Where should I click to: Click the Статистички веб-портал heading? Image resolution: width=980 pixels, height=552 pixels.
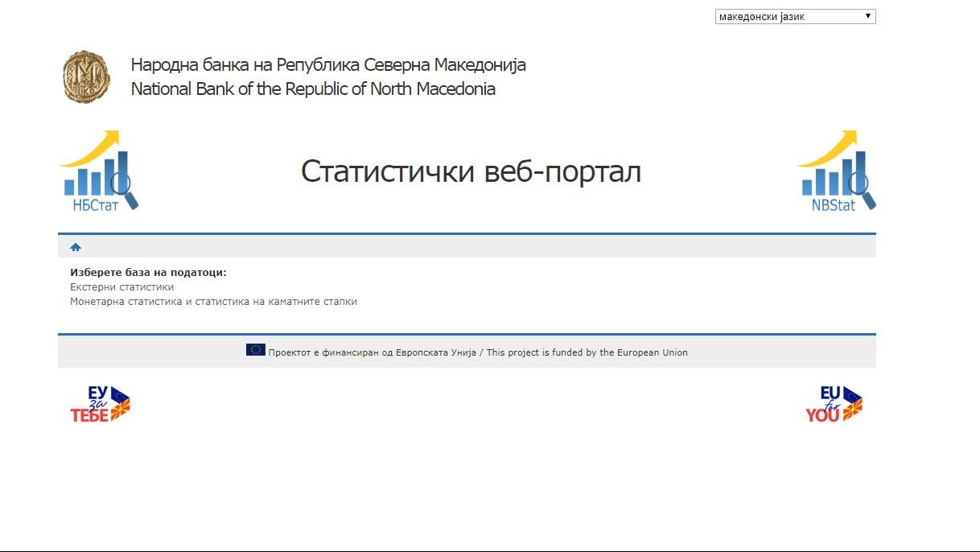coord(471,171)
